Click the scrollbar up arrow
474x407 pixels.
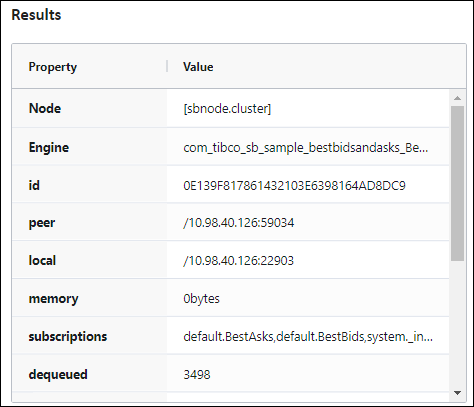coord(457,98)
